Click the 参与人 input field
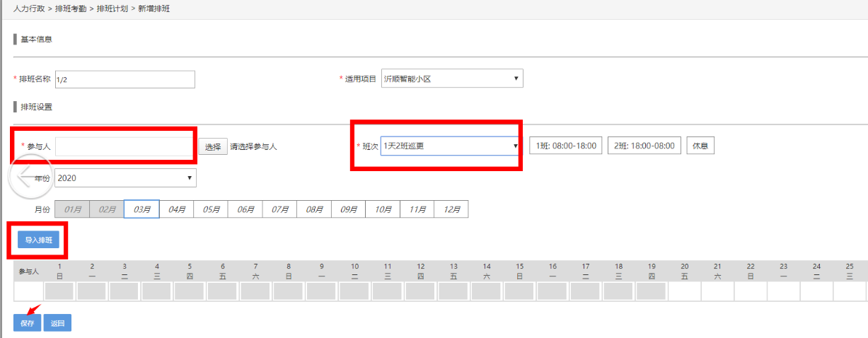Screen dimensions: 868x338 click(124, 146)
